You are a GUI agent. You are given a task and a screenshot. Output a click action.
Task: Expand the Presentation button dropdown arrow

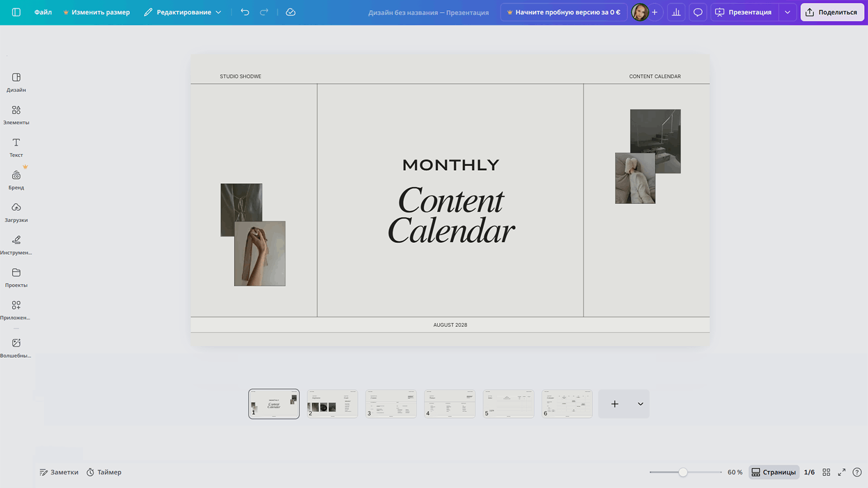(787, 12)
